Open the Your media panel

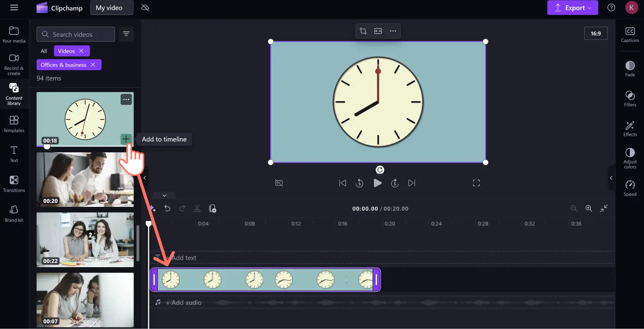[x=14, y=34]
